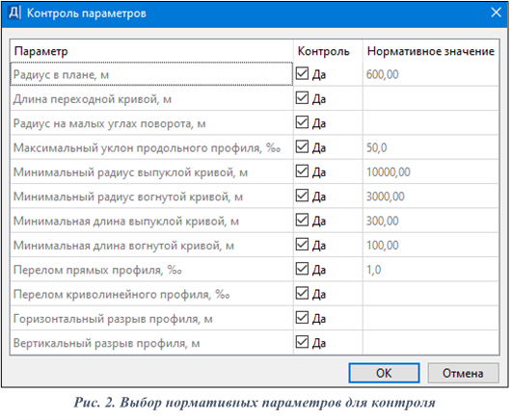Toggle checkbox for Радиус на малых углах поворота

302,122
